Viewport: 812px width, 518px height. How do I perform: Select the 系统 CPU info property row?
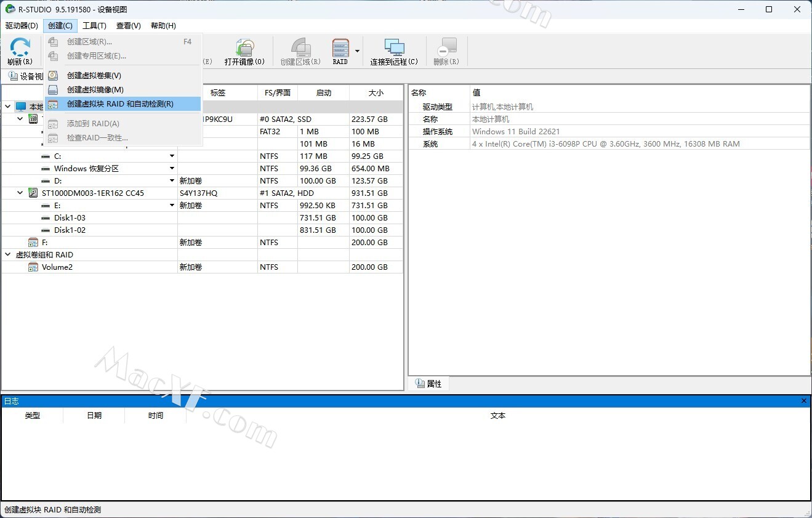point(609,144)
